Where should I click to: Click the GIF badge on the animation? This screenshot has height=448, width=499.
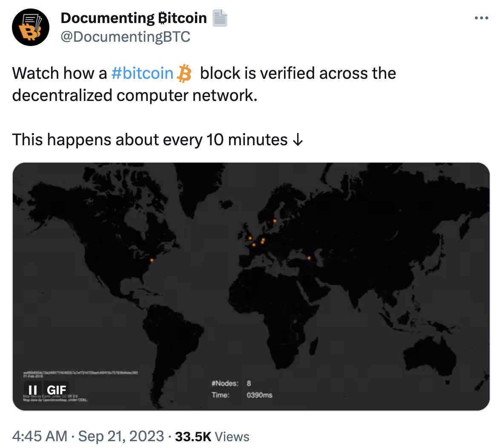pyautogui.click(x=57, y=390)
